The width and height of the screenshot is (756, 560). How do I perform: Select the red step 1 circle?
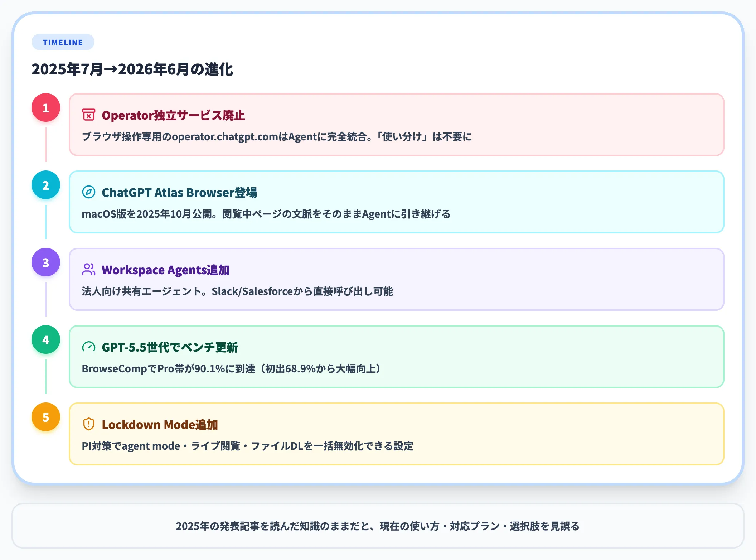[46, 108]
